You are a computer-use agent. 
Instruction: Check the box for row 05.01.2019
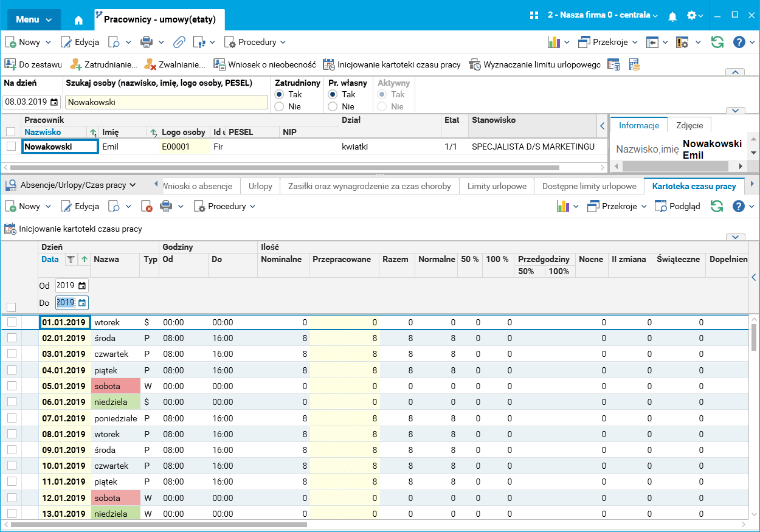coord(12,386)
